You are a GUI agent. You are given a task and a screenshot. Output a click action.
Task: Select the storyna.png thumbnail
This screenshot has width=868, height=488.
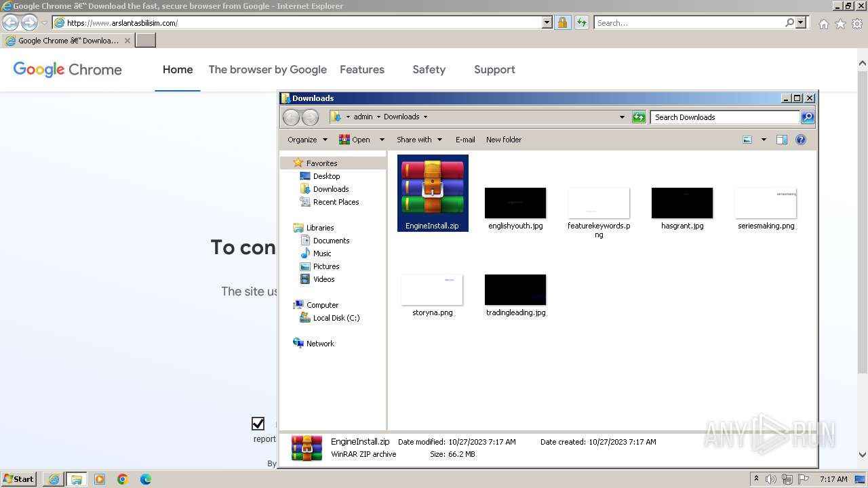[432, 289]
